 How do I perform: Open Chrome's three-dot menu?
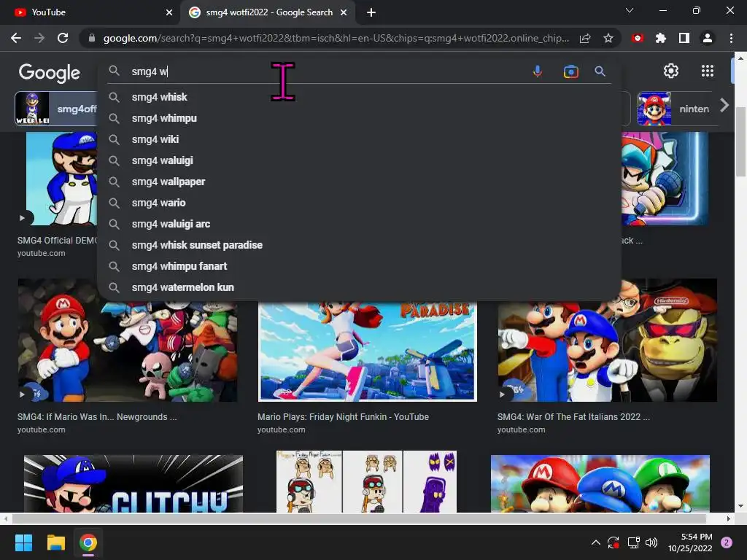coord(731,38)
